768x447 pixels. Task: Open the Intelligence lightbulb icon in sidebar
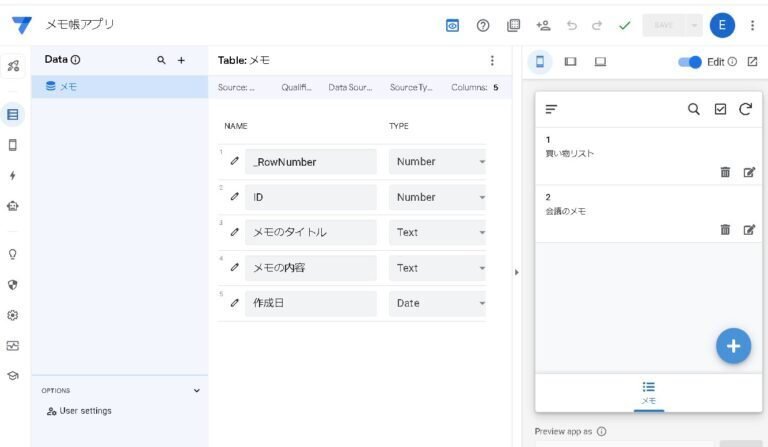(x=13, y=254)
